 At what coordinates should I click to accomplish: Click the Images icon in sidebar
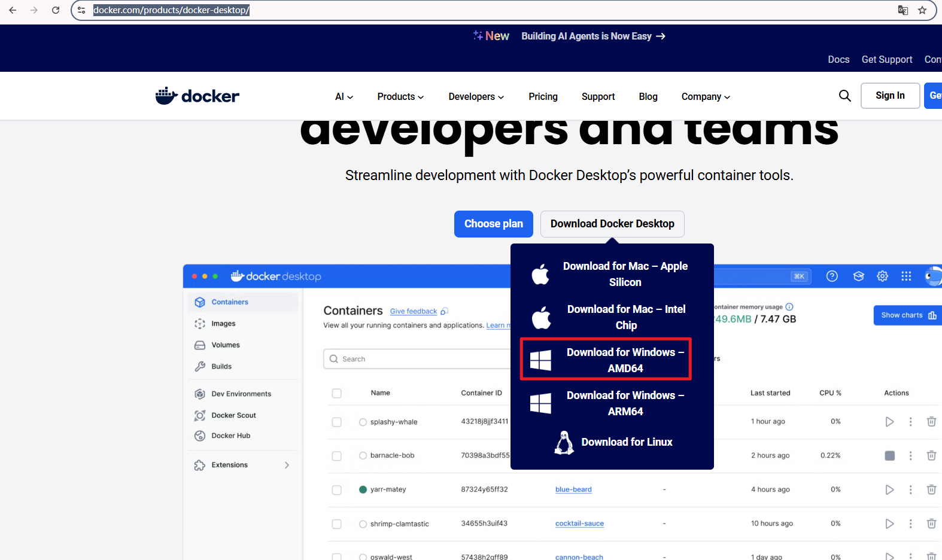coord(200,324)
